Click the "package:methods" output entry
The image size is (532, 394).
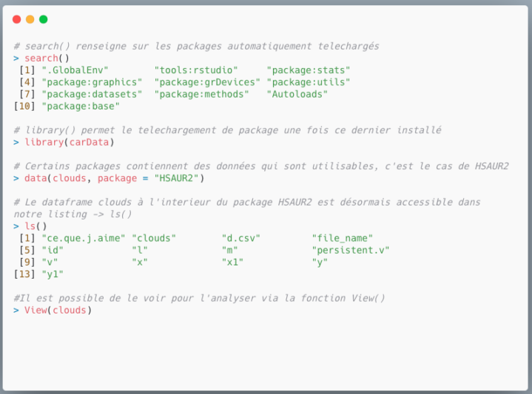click(202, 94)
